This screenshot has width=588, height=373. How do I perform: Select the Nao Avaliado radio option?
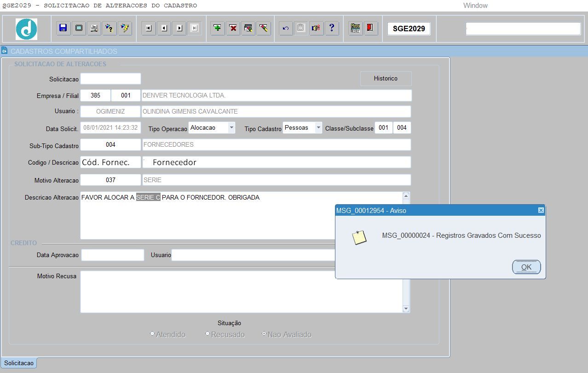(x=264, y=334)
